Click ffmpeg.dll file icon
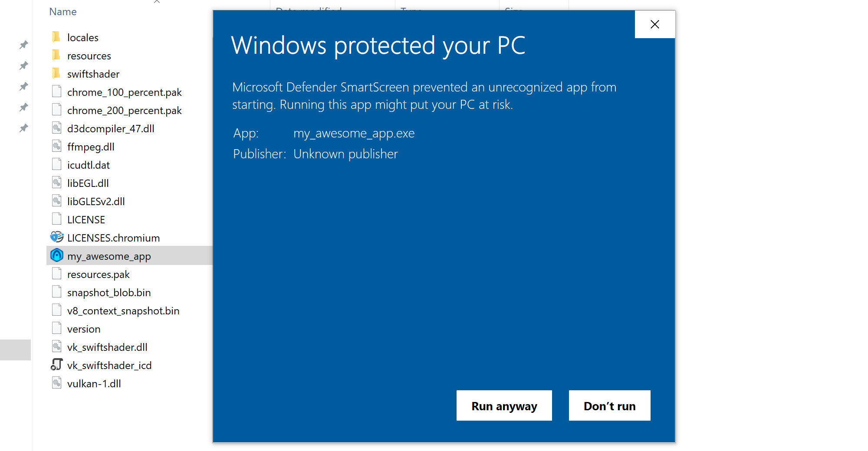 click(x=56, y=147)
